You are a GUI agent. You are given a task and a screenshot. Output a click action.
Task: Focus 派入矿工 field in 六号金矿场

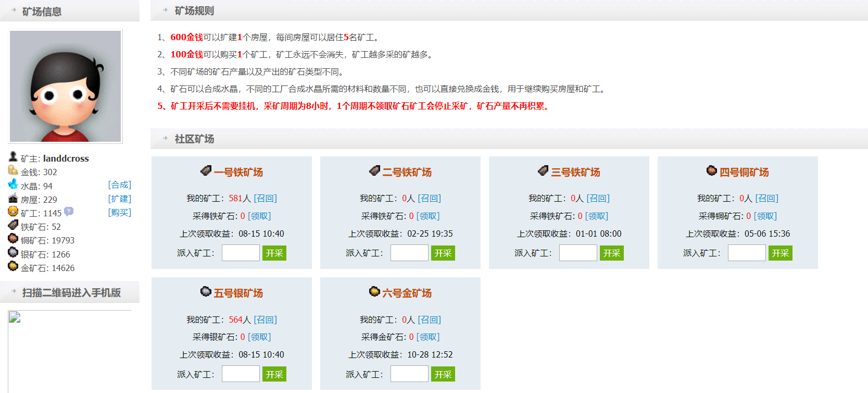point(409,374)
